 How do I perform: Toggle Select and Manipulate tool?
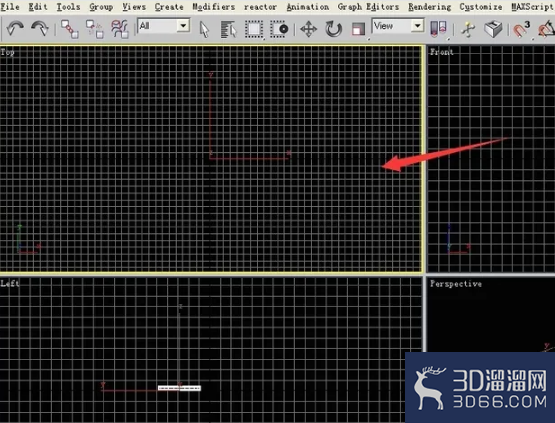[468, 29]
